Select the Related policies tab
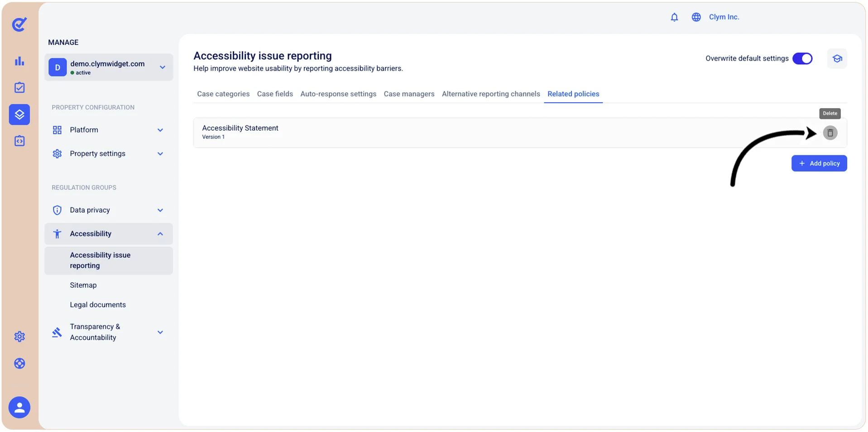 [573, 94]
